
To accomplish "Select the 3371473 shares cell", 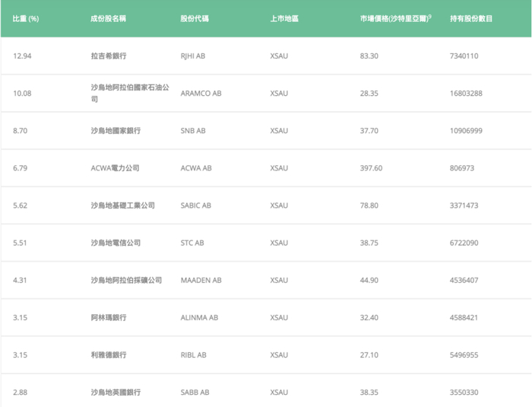I will (x=464, y=205).
